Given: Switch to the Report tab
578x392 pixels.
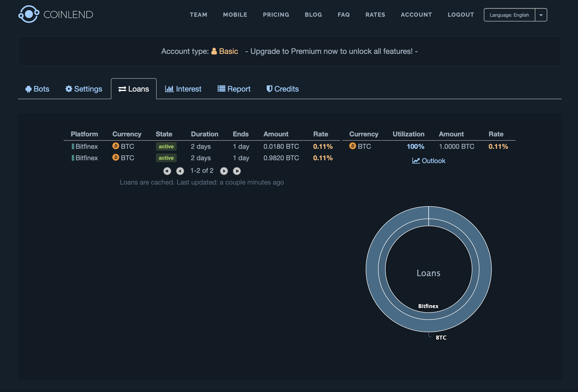Looking at the screenshot, I should click(234, 89).
